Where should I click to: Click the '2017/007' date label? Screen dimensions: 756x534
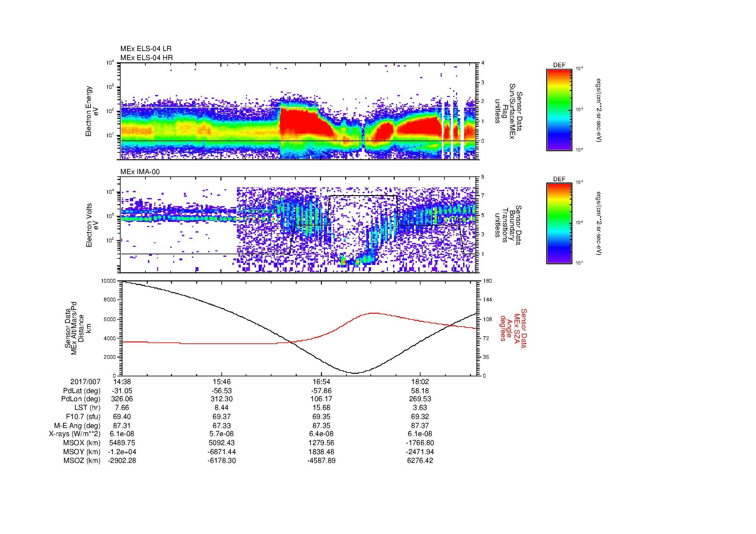pos(85,382)
